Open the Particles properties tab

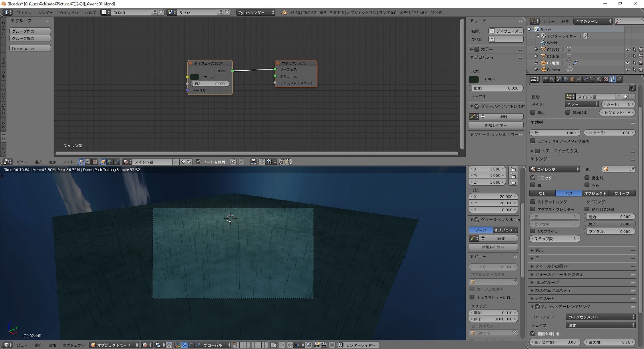pyautogui.click(x=612, y=79)
